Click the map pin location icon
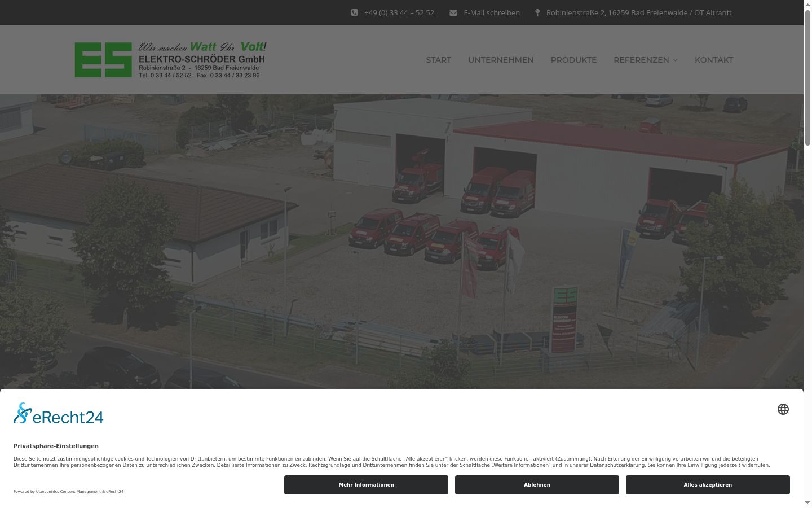Image resolution: width=812 pixels, height=508 pixels. [537, 12]
